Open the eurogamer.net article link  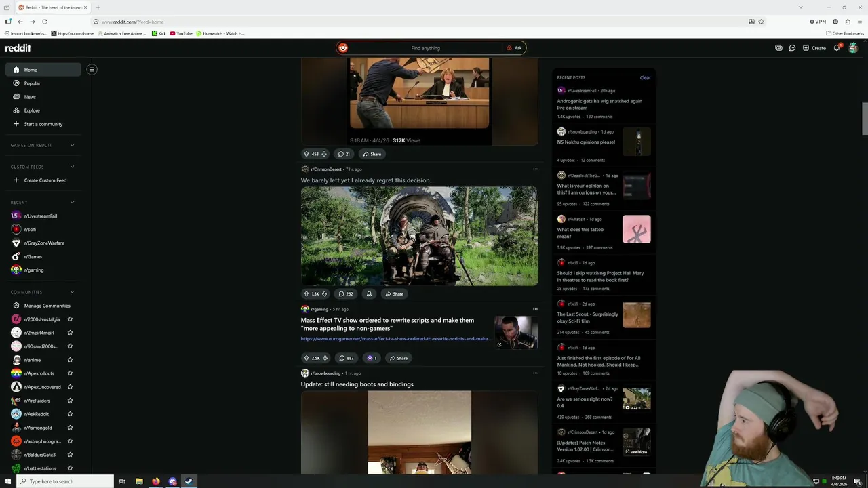(396, 338)
